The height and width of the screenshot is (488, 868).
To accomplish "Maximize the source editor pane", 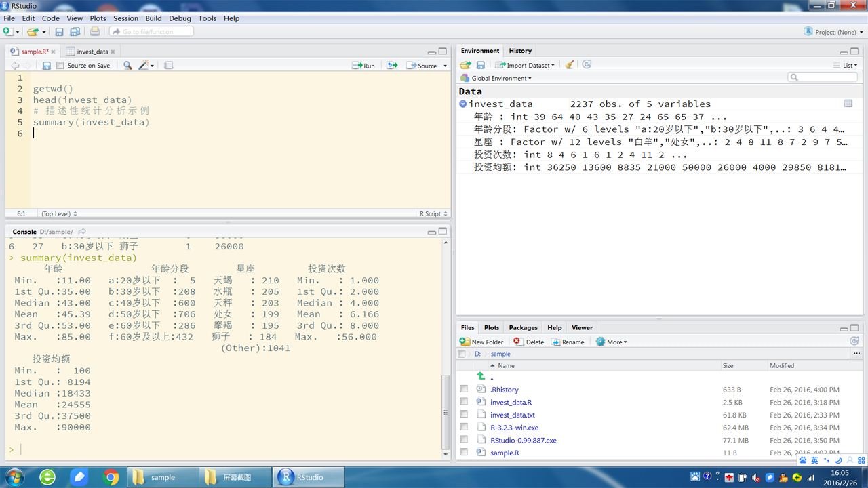I will point(443,52).
